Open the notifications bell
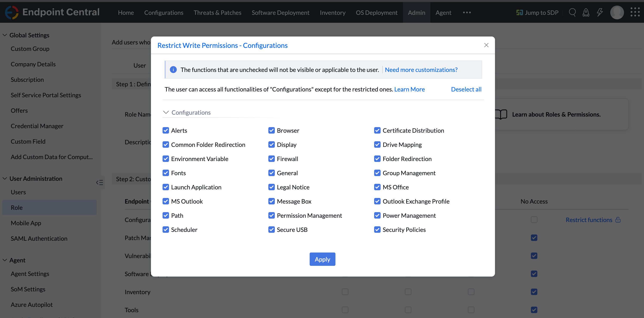Screen dimensions: 644x318 (x=586, y=12)
